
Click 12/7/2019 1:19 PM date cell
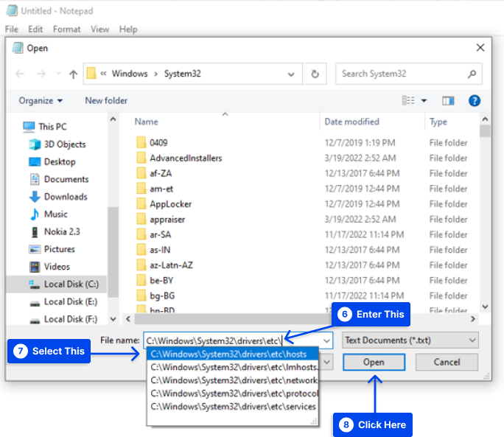(360, 142)
